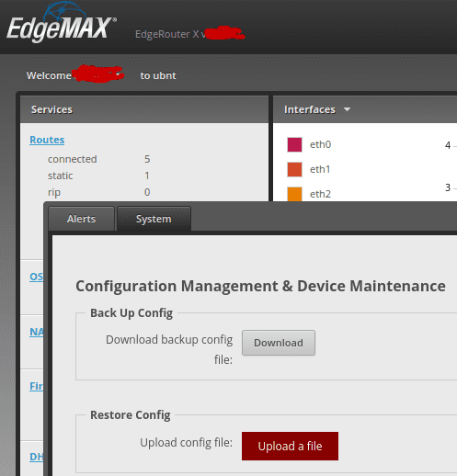457x476 pixels.
Task: Click the static routes row
Action: tap(98, 176)
